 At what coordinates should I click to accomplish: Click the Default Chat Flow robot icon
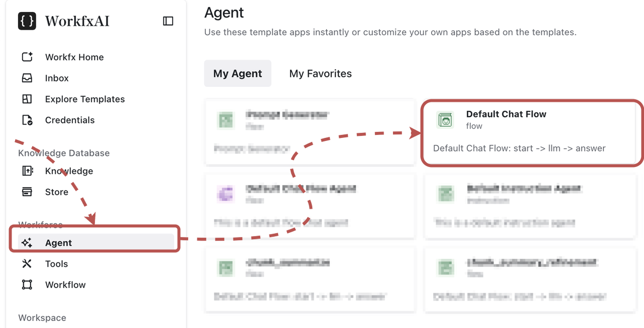(x=445, y=120)
